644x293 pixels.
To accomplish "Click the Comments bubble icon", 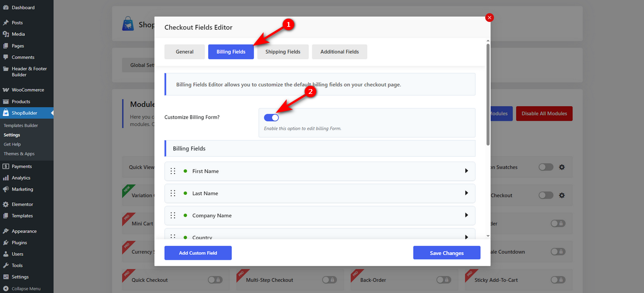I will (5, 57).
